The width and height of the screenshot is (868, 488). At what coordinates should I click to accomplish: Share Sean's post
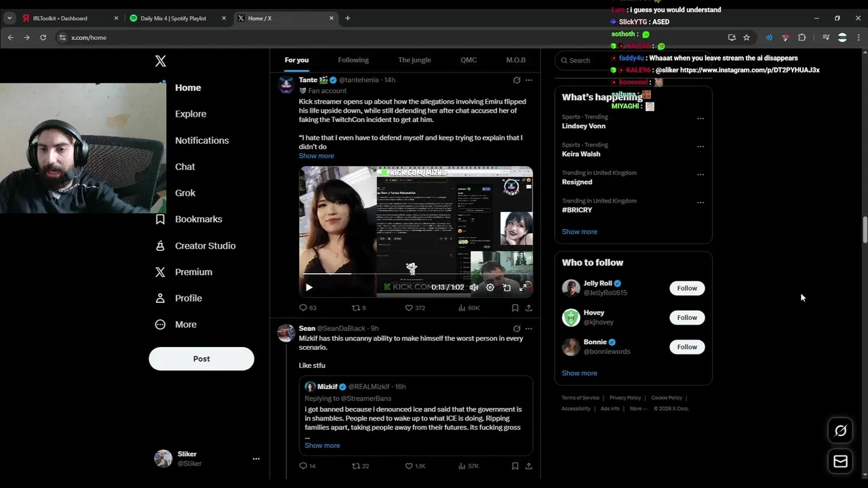[529, 466]
